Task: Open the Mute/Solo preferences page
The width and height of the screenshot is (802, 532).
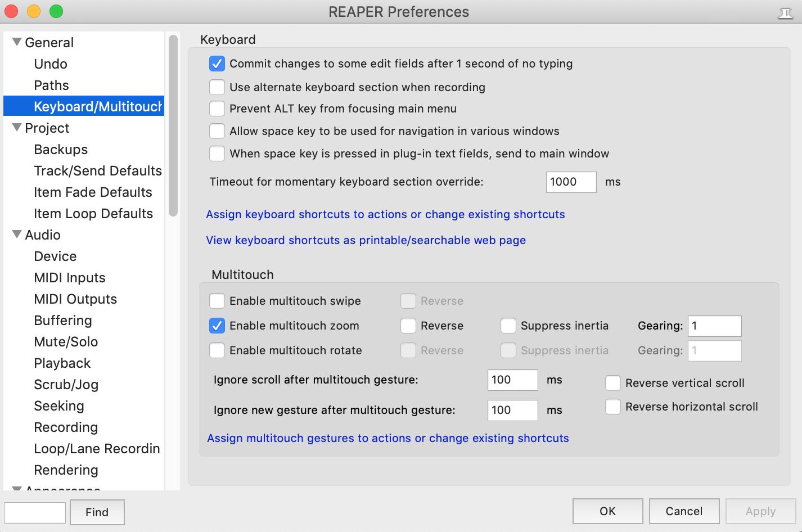Action: click(x=66, y=342)
